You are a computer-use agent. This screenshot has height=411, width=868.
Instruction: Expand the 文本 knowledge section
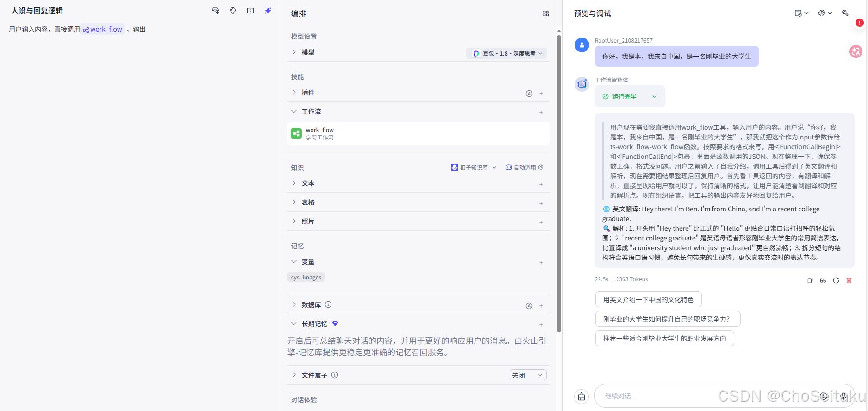294,183
